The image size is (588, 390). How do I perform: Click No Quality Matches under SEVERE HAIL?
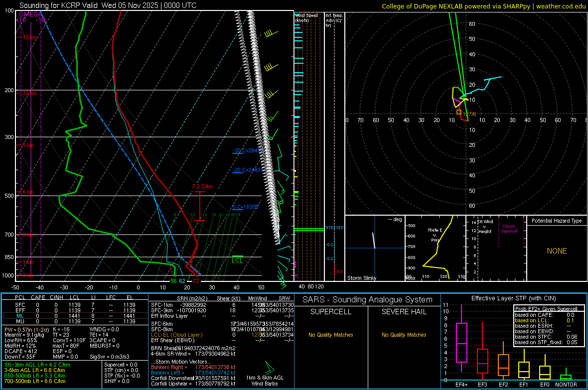404,335
